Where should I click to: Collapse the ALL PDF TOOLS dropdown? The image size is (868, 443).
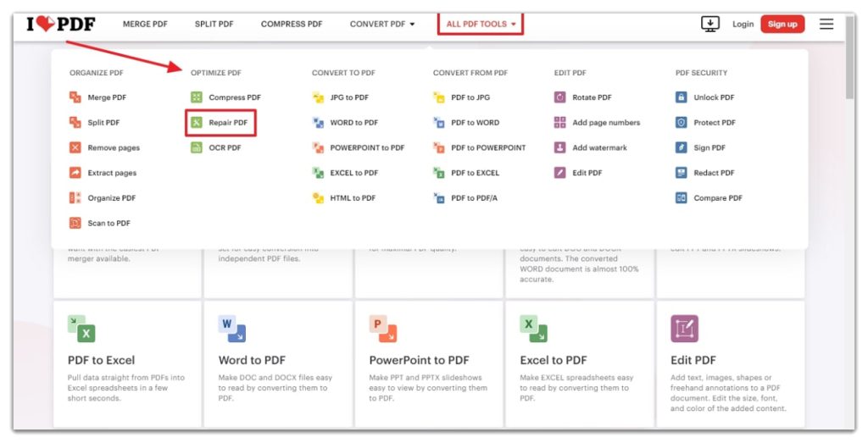(x=481, y=24)
